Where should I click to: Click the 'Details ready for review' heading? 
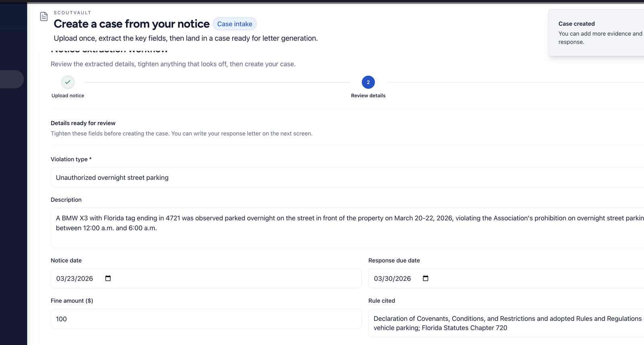click(x=83, y=123)
